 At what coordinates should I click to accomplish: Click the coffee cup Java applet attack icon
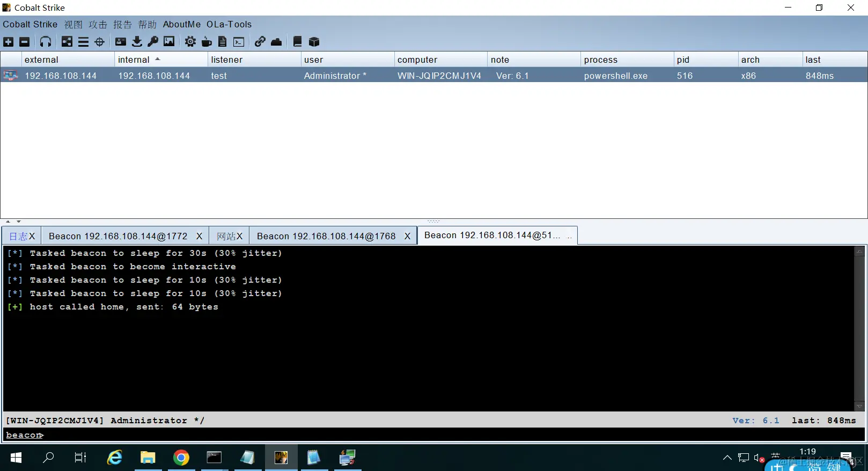coord(207,42)
